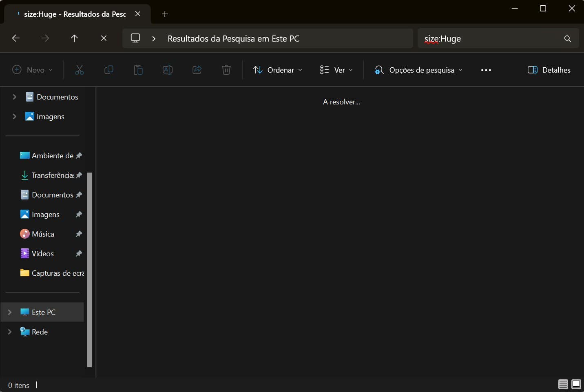Open the Ordenar dropdown

coord(278,70)
